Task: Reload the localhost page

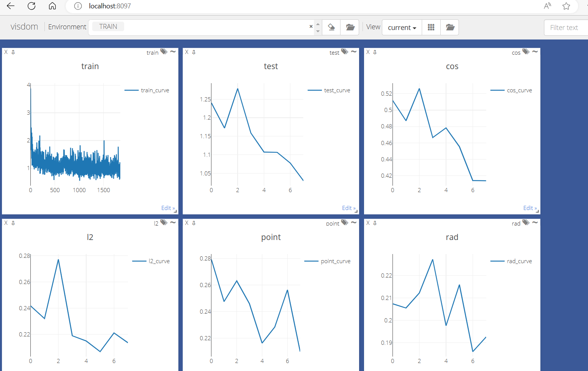Action: (32, 6)
